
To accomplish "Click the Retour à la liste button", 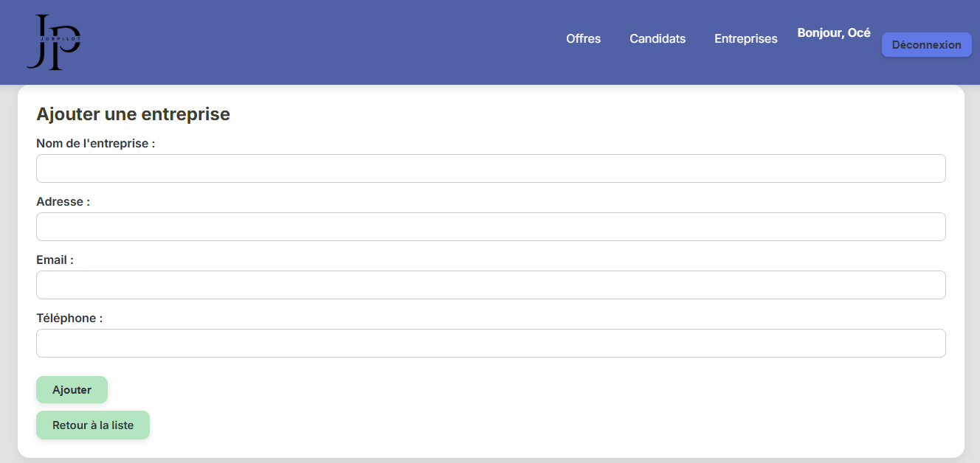I will [93, 425].
